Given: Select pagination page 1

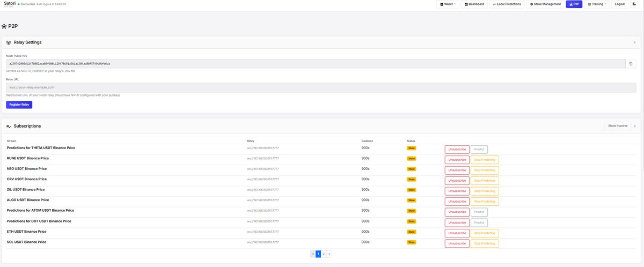Looking at the screenshot, I should [x=318, y=254].
